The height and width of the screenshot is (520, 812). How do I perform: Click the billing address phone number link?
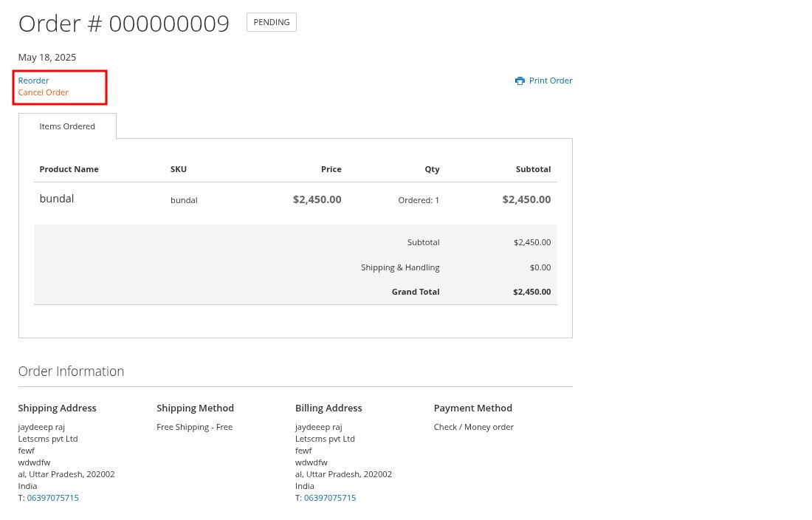click(330, 498)
